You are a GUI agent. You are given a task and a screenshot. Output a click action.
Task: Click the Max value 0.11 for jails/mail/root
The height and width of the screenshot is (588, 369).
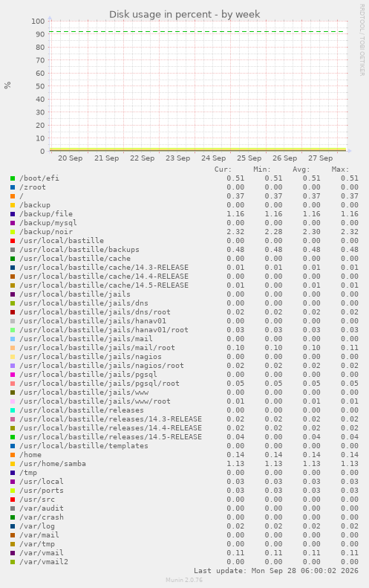pos(350,348)
